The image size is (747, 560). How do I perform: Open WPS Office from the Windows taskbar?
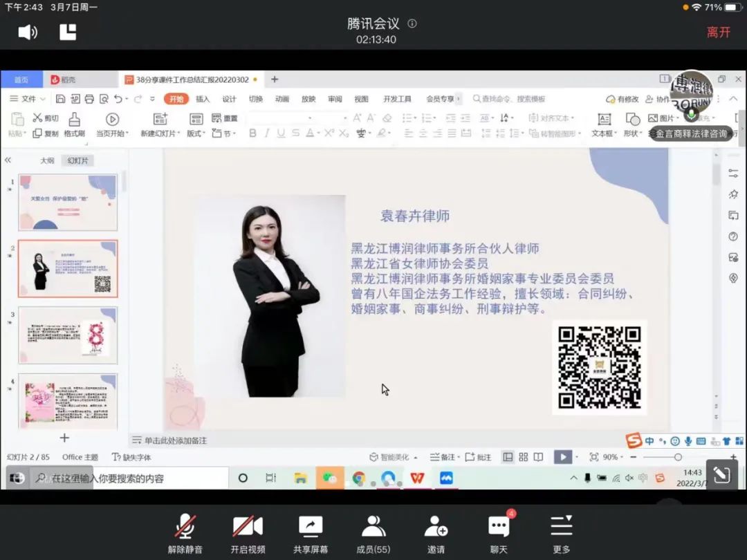point(417,478)
